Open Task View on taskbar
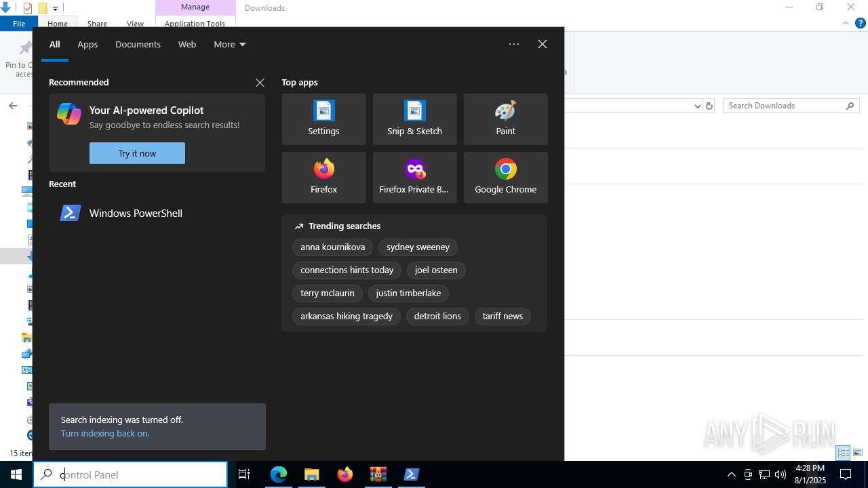868x488 pixels. (x=244, y=474)
